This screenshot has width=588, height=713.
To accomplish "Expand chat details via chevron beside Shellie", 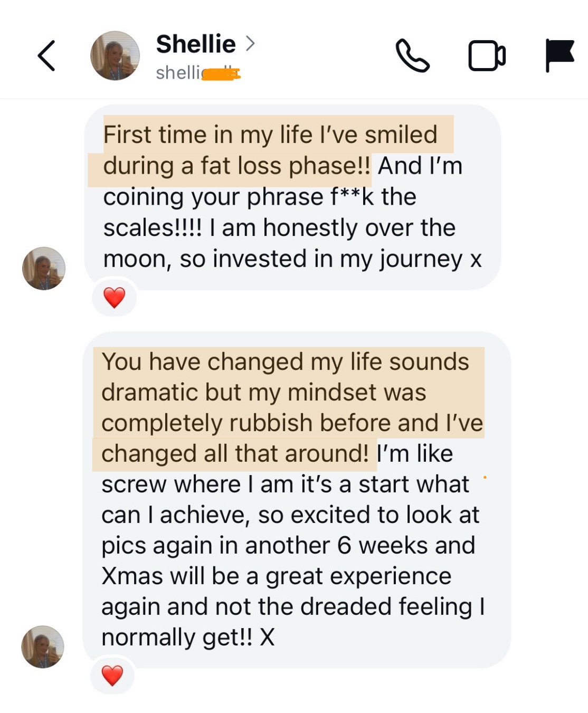I will coord(250,43).
